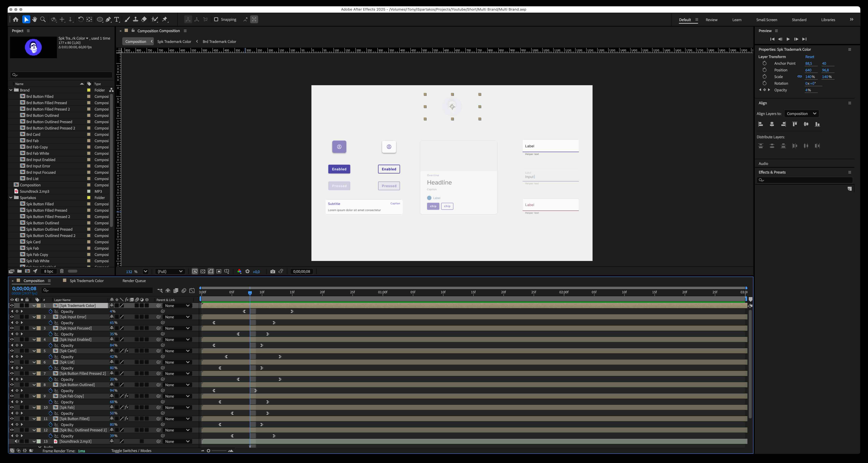Screen dimensions: 868x463
Task: Select the Brush tool
Action: click(127, 19)
